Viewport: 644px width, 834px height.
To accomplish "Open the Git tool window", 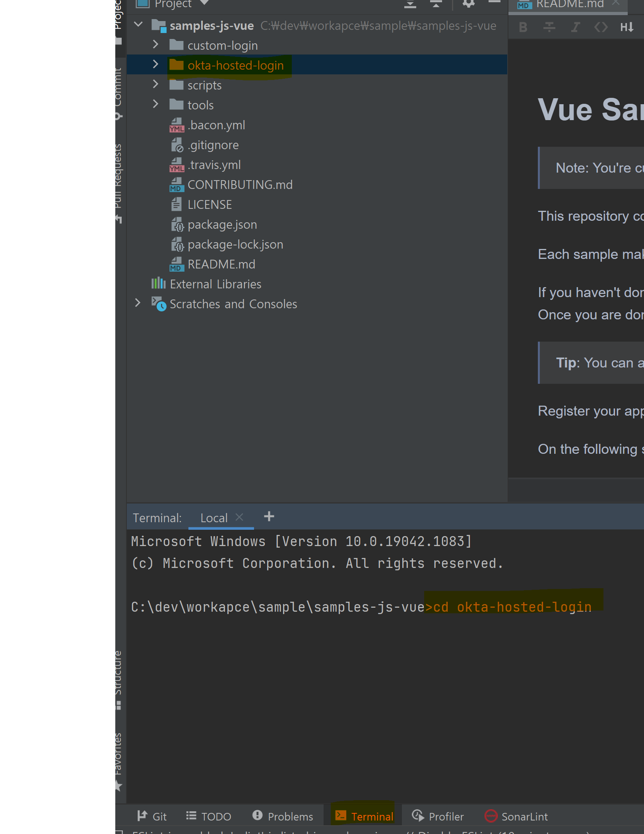I will (x=152, y=817).
